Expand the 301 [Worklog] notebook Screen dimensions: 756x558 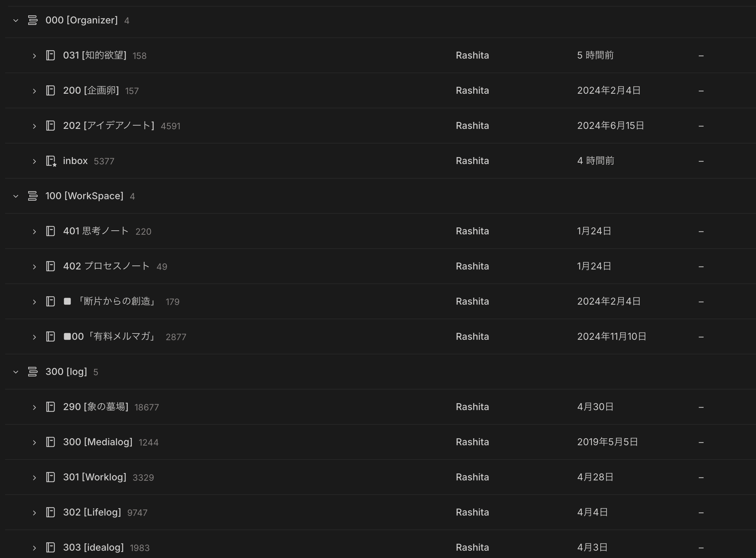click(x=34, y=477)
